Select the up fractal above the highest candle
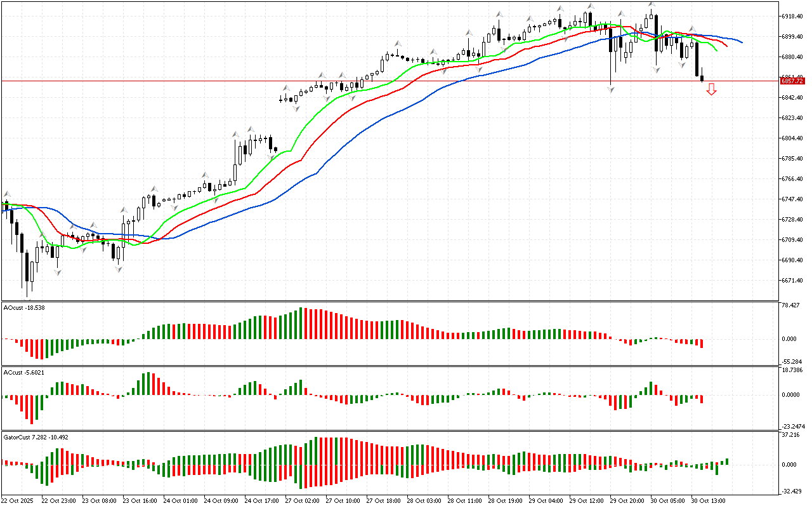812x508 pixels. pos(652,5)
